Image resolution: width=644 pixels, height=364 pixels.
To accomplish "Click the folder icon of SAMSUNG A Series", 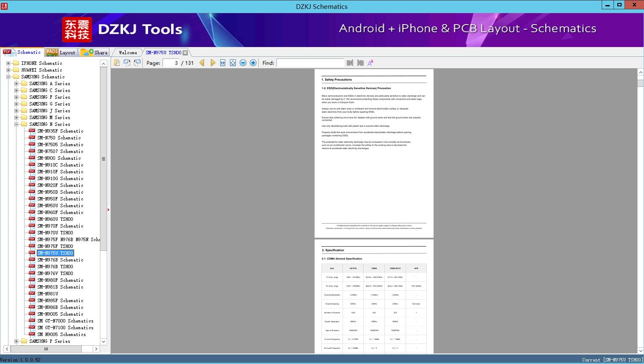I will 24,83.
